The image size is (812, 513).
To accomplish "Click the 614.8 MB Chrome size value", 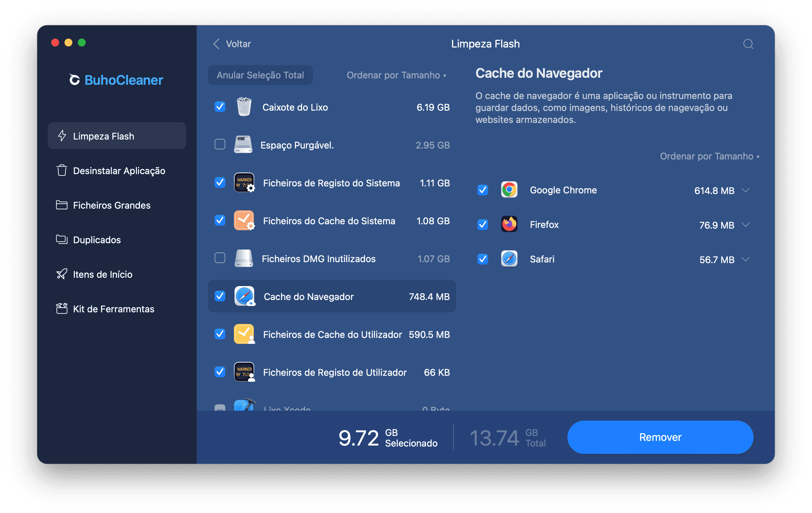I will [x=714, y=191].
